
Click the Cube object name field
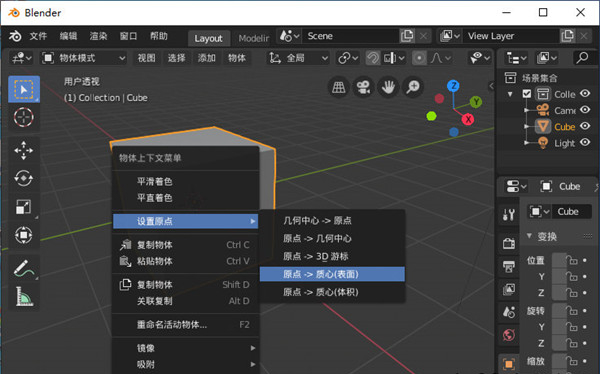point(572,212)
